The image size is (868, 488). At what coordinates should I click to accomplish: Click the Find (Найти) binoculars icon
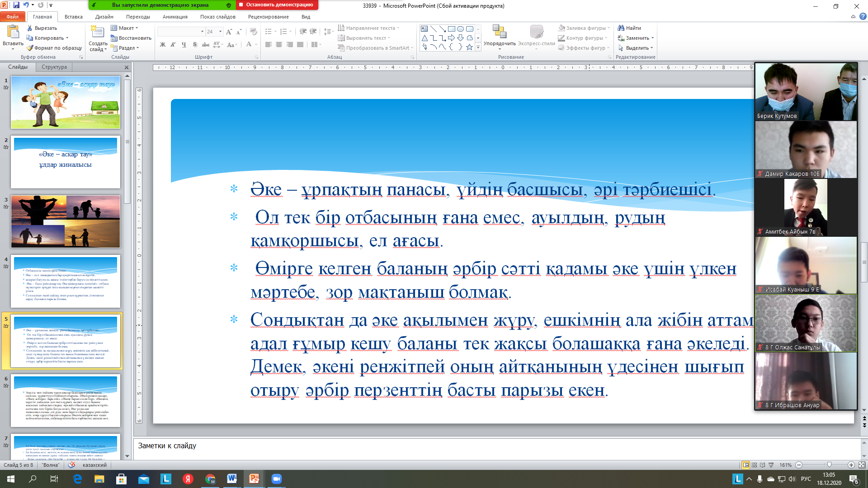621,28
